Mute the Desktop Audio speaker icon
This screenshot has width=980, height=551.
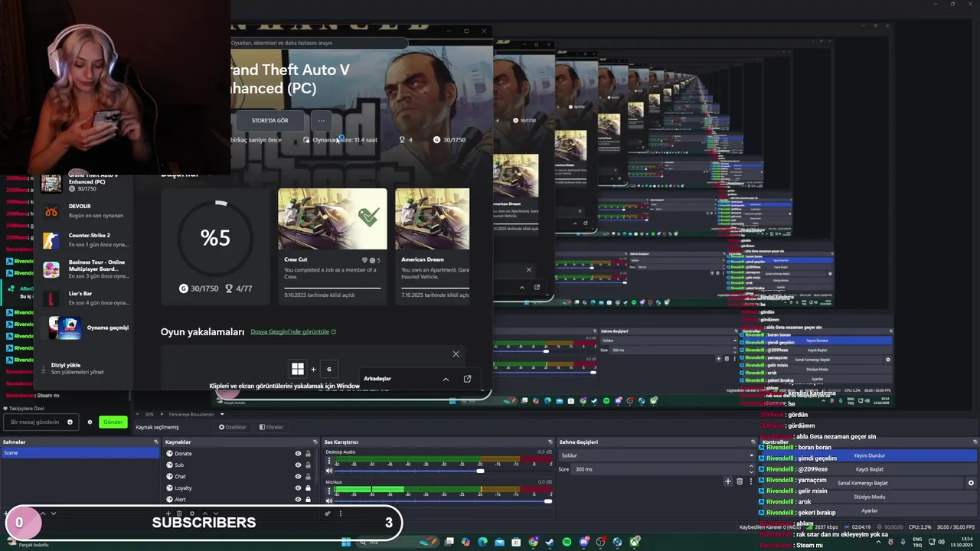click(x=329, y=471)
